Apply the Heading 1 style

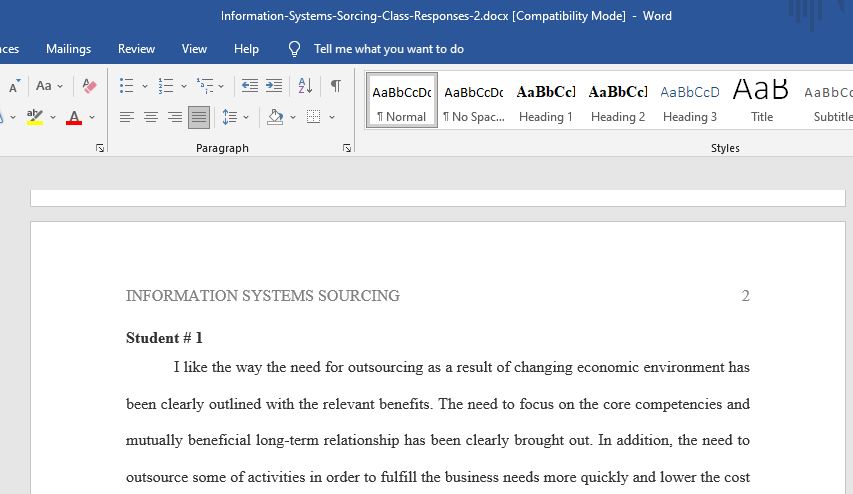[546, 100]
